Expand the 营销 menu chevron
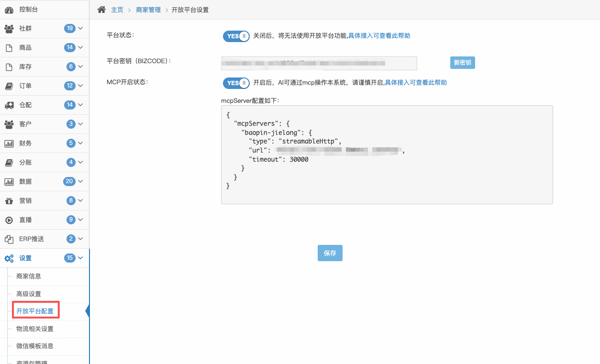The width and height of the screenshot is (600, 364). coord(80,201)
